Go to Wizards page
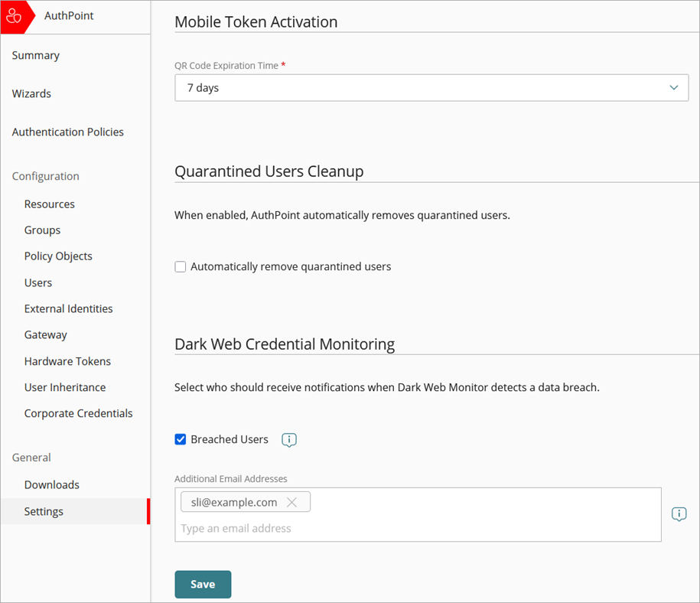Screen dimensions: 700x603 (x=31, y=94)
